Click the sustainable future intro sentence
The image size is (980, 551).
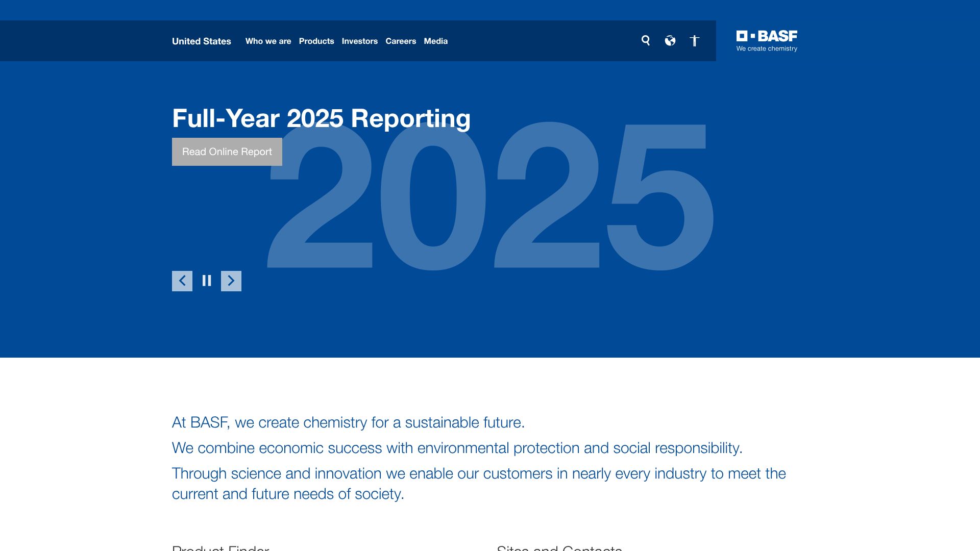pos(348,422)
